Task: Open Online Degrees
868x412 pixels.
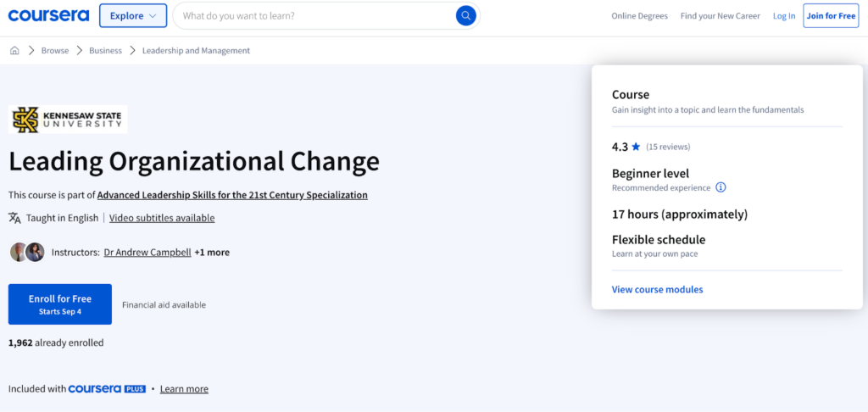Action: coord(639,16)
